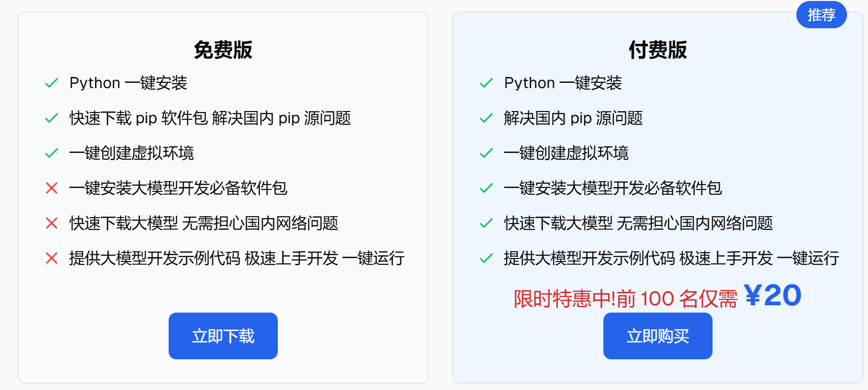Viewport: 868px width, 390px height.
Task: Click the 推荐 badge on the paid plan
Action: point(821,15)
